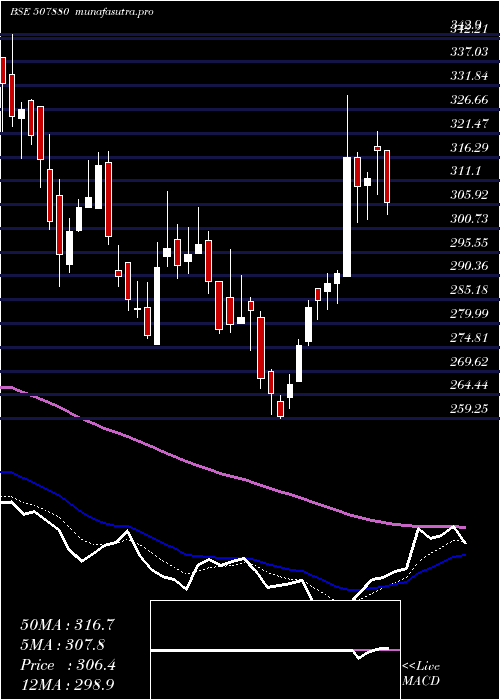Click the 279.99 price label
Viewport: 500px width, 700px height.
tap(468, 314)
